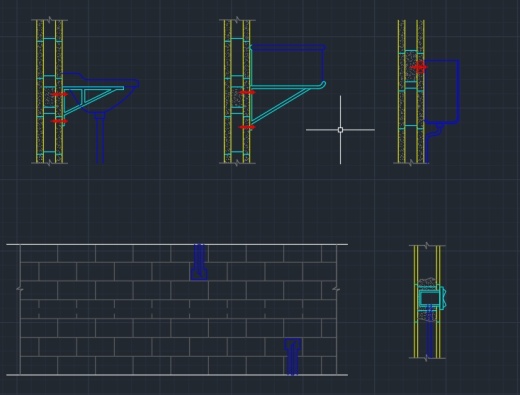Screen dimensions: 520x395
Task: Click the crosshair cursor pickbox
Action: [x=340, y=130]
